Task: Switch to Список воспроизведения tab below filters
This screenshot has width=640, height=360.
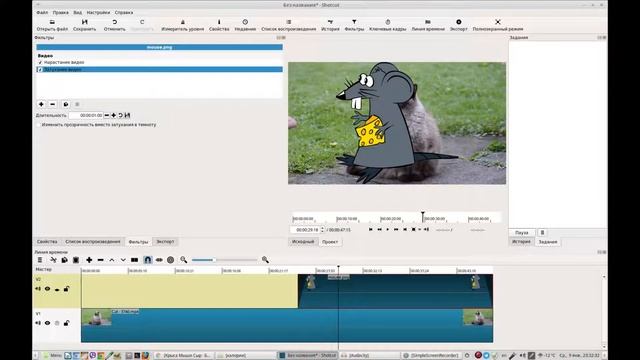Action: (93, 242)
